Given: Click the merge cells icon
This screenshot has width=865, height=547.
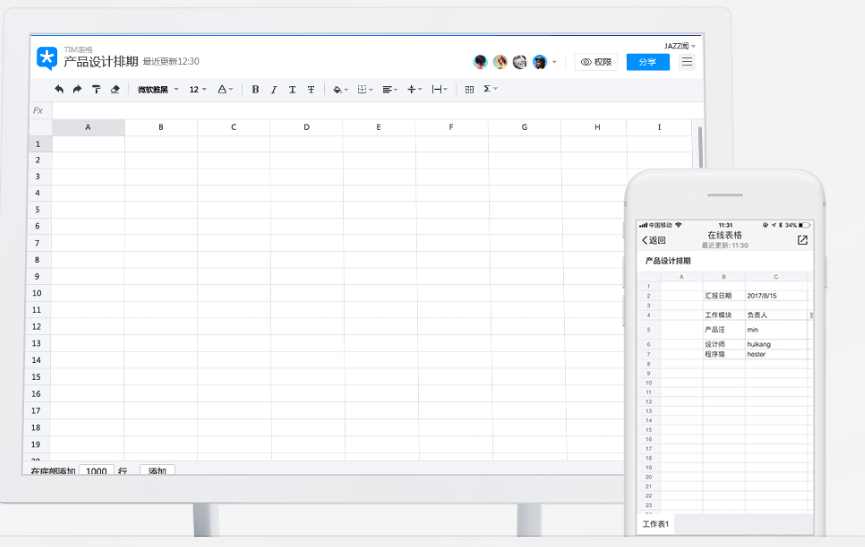Looking at the screenshot, I should 469,89.
